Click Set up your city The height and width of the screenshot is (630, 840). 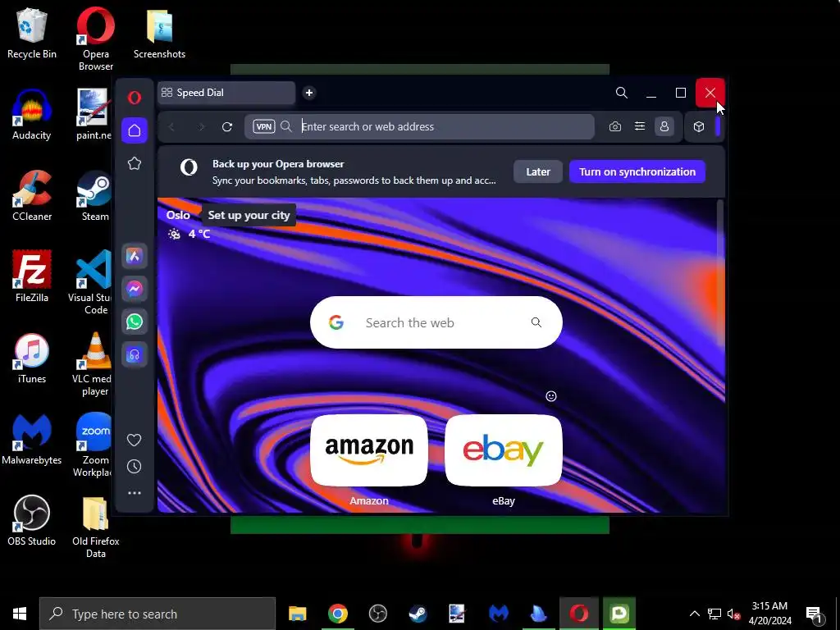pos(249,216)
